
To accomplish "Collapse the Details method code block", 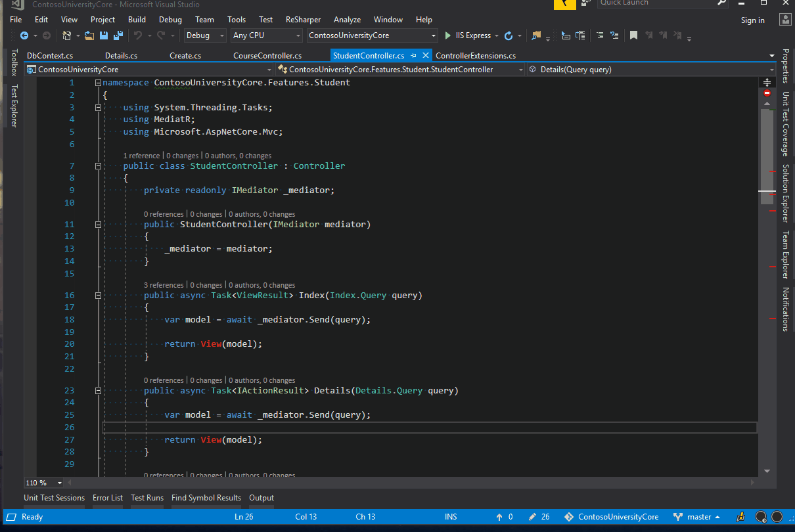I will coord(98,391).
